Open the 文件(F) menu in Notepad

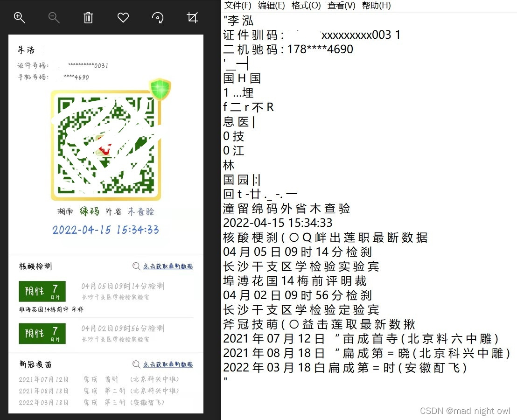(x=238, y=5)
